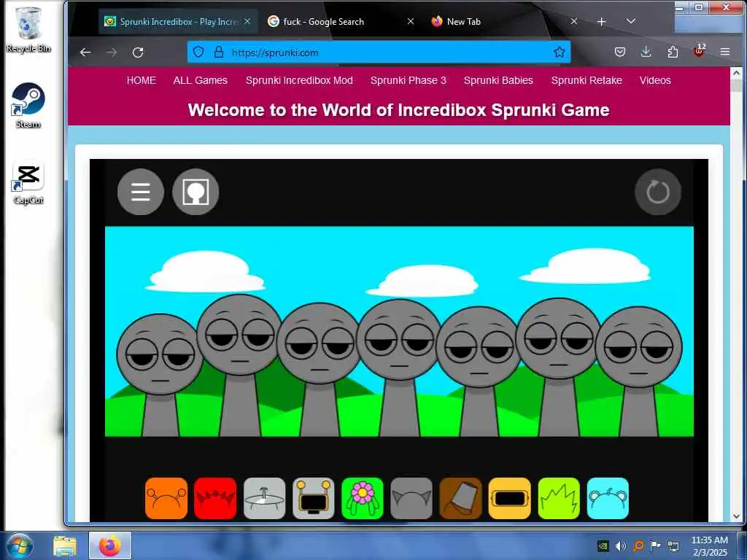Open the Firefox application menu
This screenshot has width=747, height=560.
coord(725,52)
